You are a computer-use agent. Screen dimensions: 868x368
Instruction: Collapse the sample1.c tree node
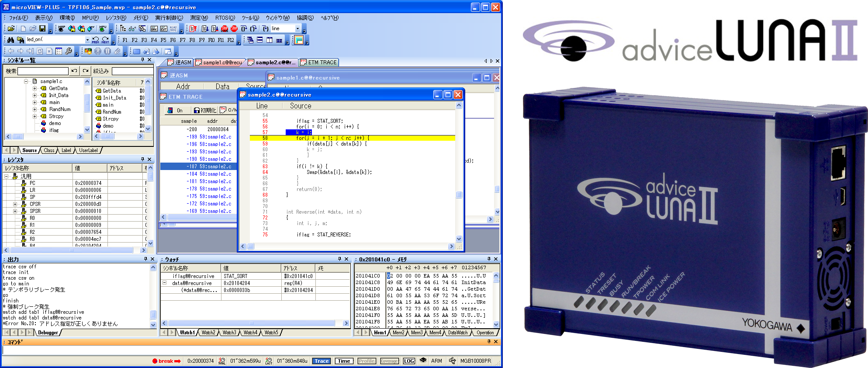point(26,81)
